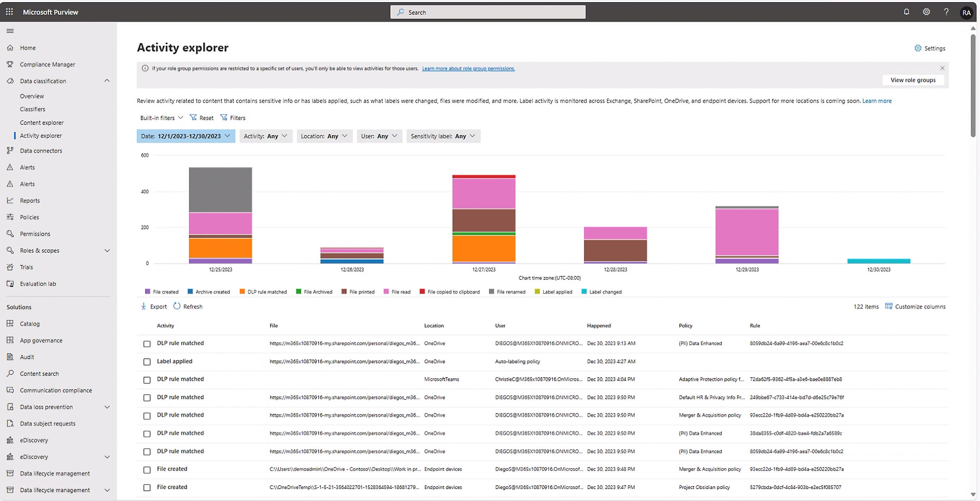
Task: Click the Catalog icon under Solutions
Action: point(10,324)
